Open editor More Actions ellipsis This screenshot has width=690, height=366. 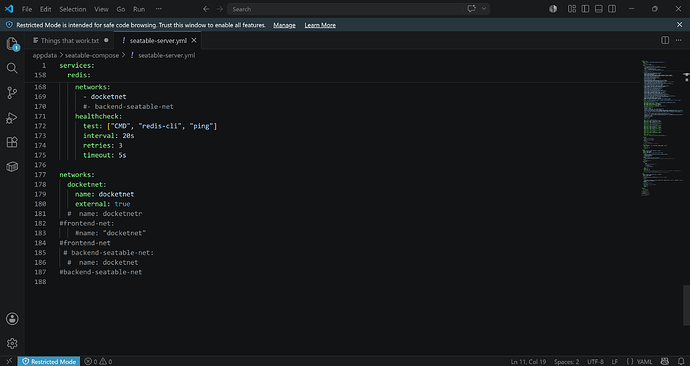pos(679,40)
